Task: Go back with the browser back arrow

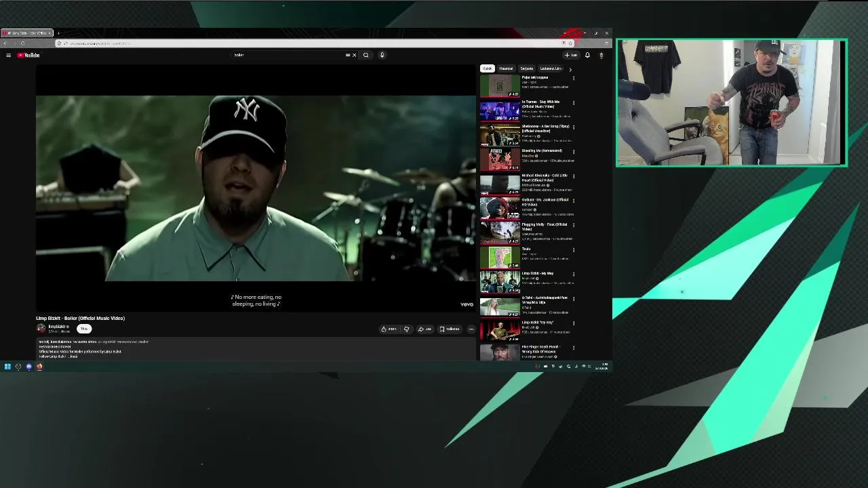Action: click(x=5, y=43)
